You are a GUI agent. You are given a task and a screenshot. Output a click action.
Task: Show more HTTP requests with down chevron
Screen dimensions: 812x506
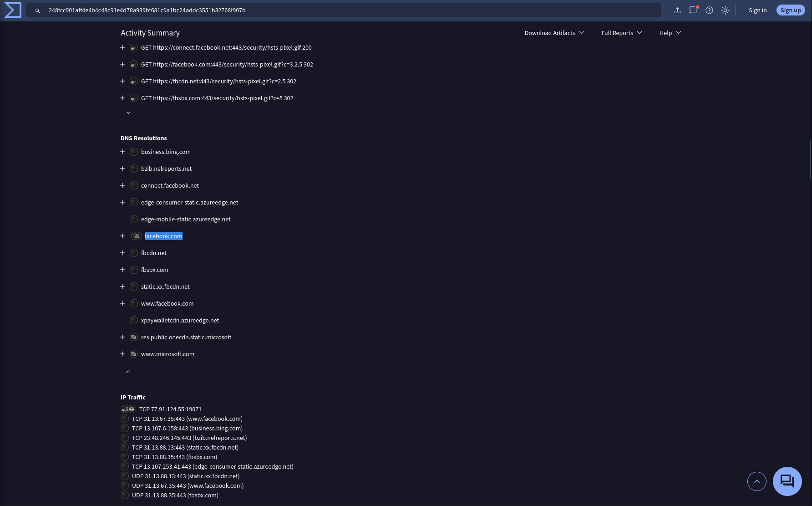coord(128,112)
